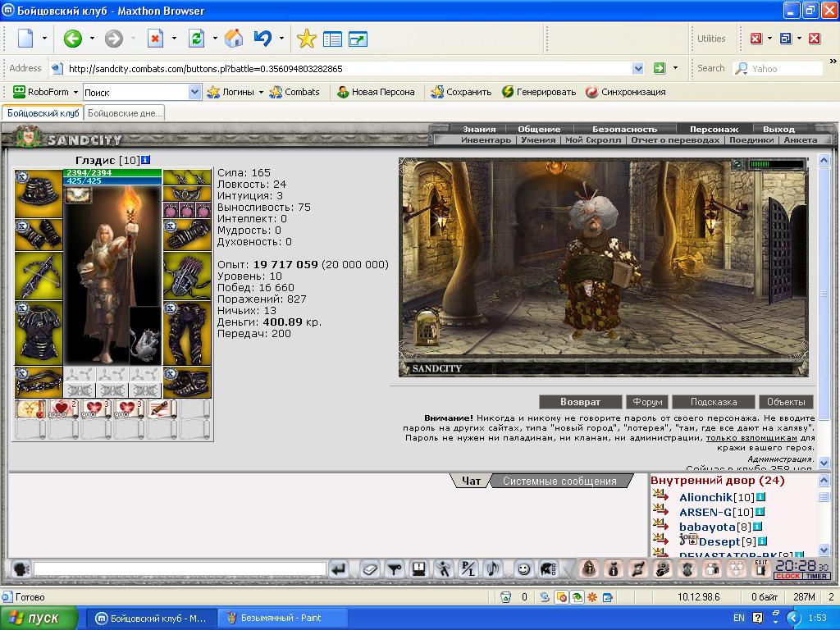This screenshot has height=630, width=840.
Task: Switch to the Бойцовские дне... browser tab
Action: pos(125,113)
